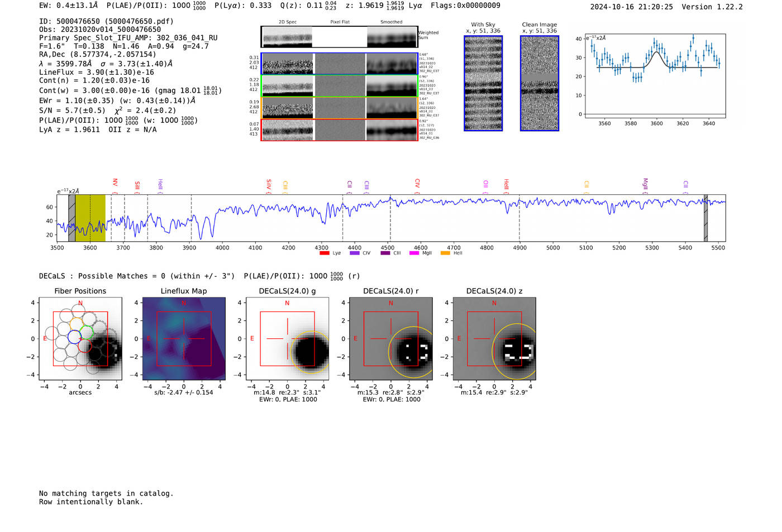
Task: Select the orange CIII line marker
Action: click(x=285, y=187)
